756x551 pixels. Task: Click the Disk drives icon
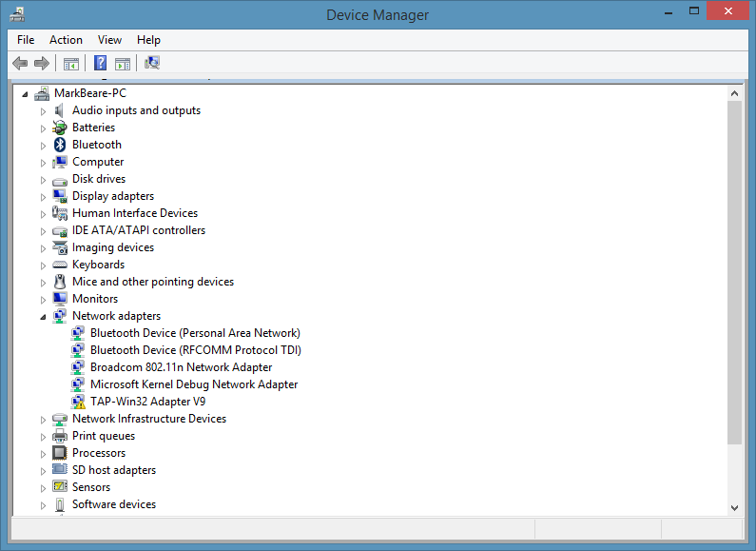tap(60, 181)
